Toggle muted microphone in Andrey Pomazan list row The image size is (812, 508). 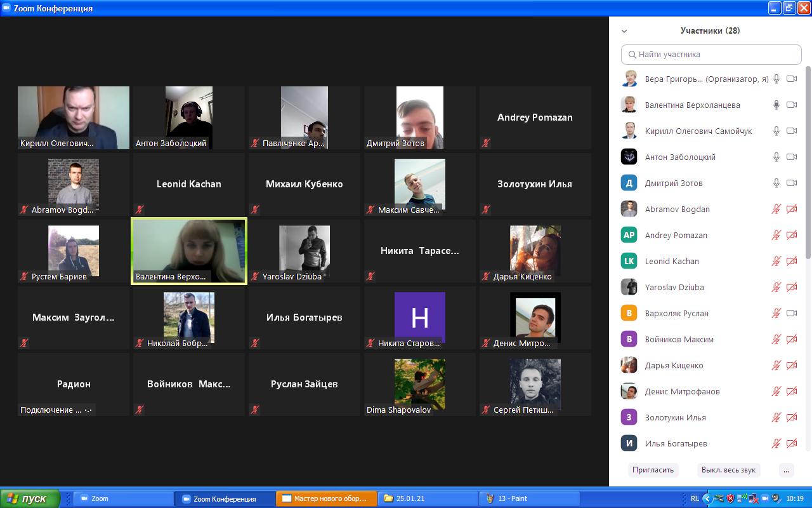click(x=776, y=235)
